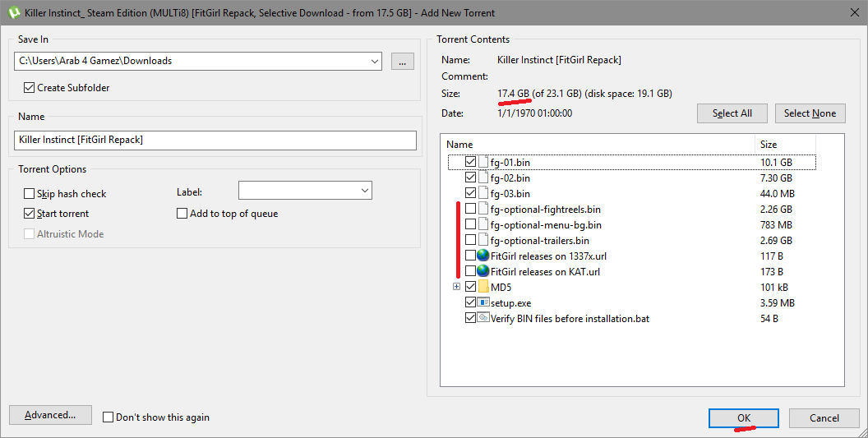The height and width of the screenshot is (438, 868).
Task: Uncheck the fg-02.bin checkbox
Action: (x=470, y=178)
